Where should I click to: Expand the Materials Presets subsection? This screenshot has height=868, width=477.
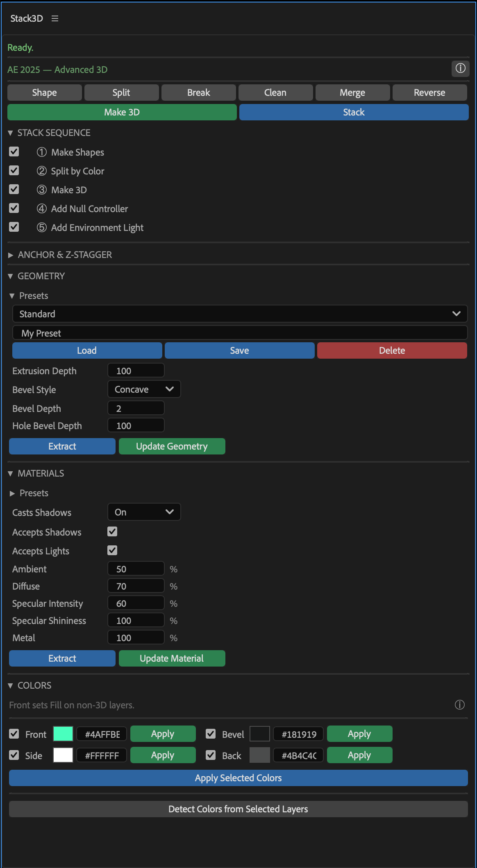[x=12, y=493]
